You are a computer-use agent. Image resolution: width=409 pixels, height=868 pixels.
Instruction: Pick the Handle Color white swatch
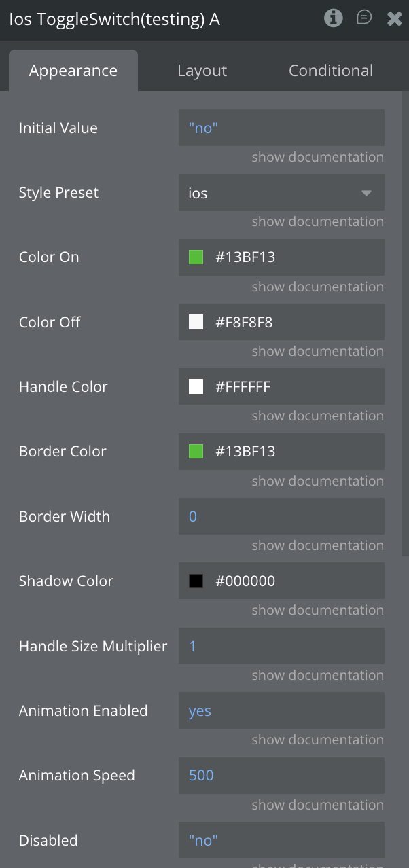pos(196,387)
